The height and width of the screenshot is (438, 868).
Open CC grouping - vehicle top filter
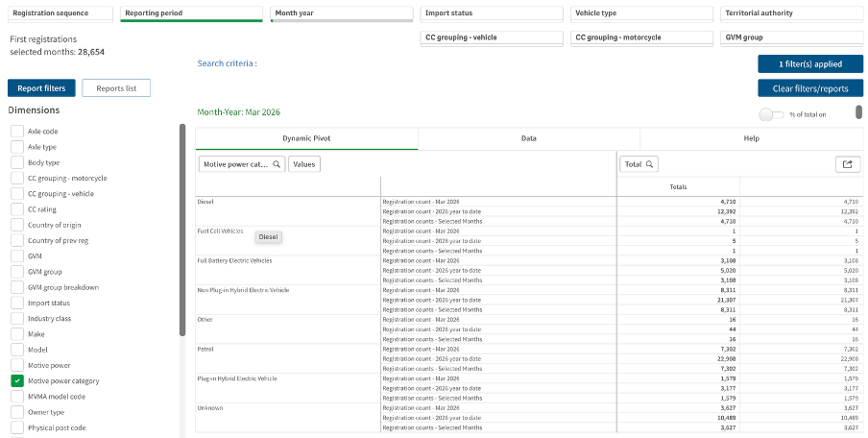coord(492,38)
